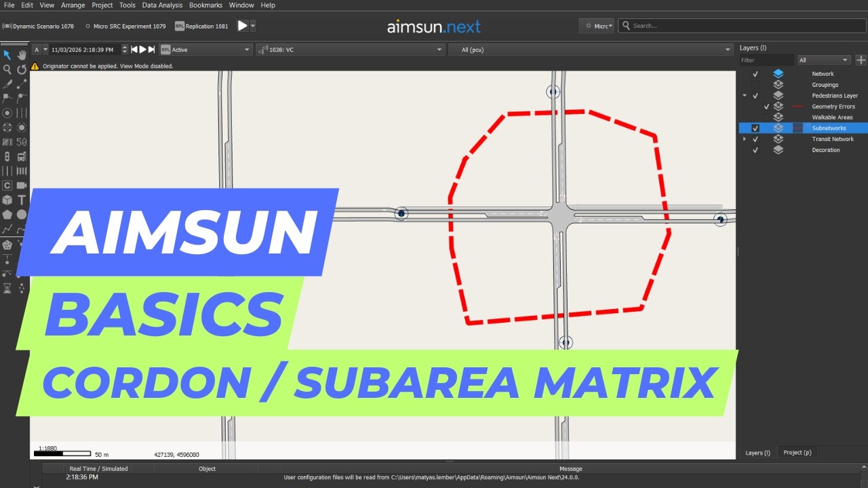
Task: Open the Micro mode dropdown
Action: (x=597, y=26)
